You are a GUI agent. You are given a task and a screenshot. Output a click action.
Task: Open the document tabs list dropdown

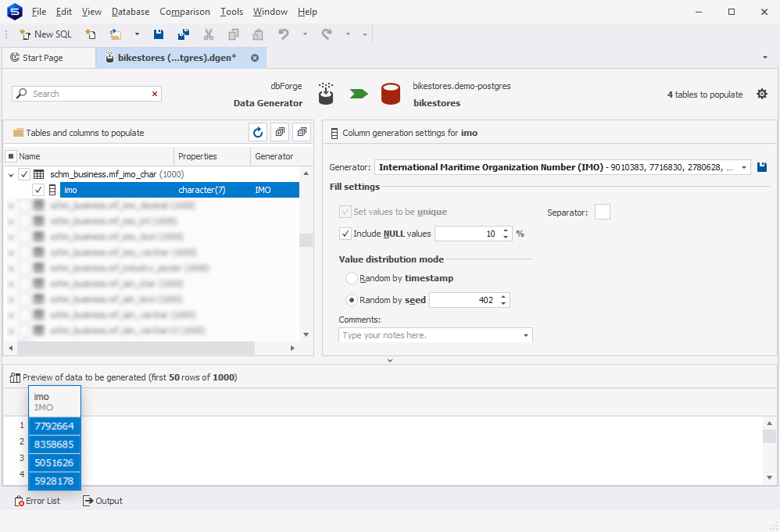point(765,58)
